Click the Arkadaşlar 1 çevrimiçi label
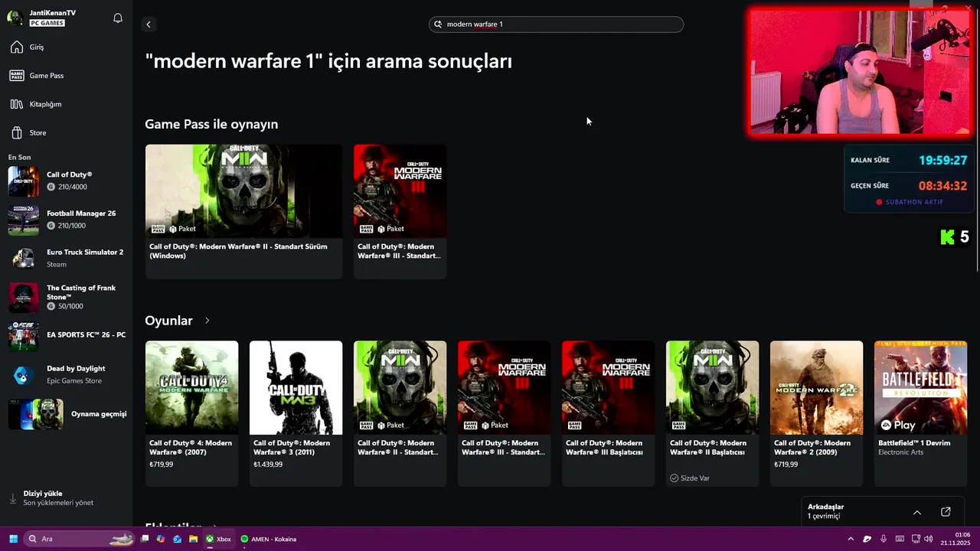 [x=825, y=511]
